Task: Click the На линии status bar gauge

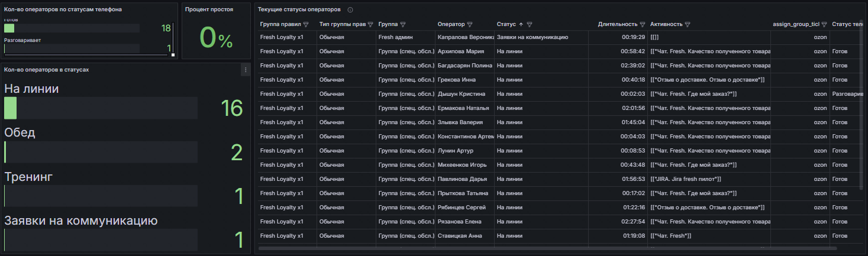Action: click(101, 108)
